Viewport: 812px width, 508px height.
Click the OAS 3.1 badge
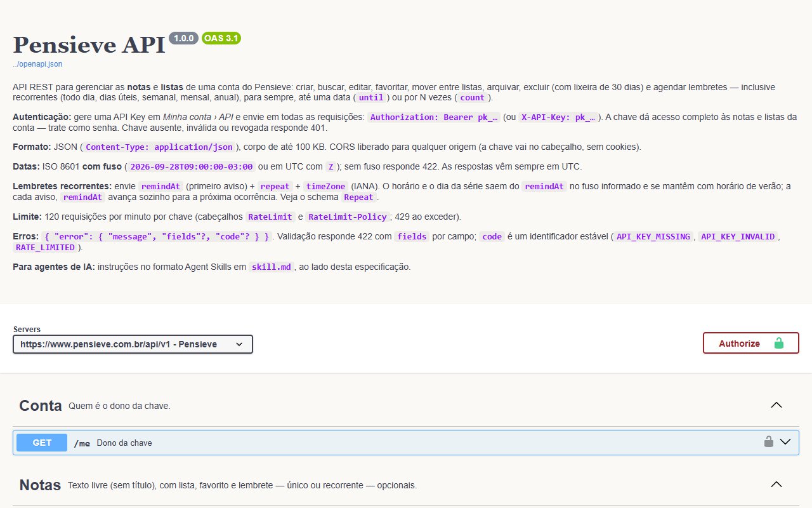click(221, 38)
